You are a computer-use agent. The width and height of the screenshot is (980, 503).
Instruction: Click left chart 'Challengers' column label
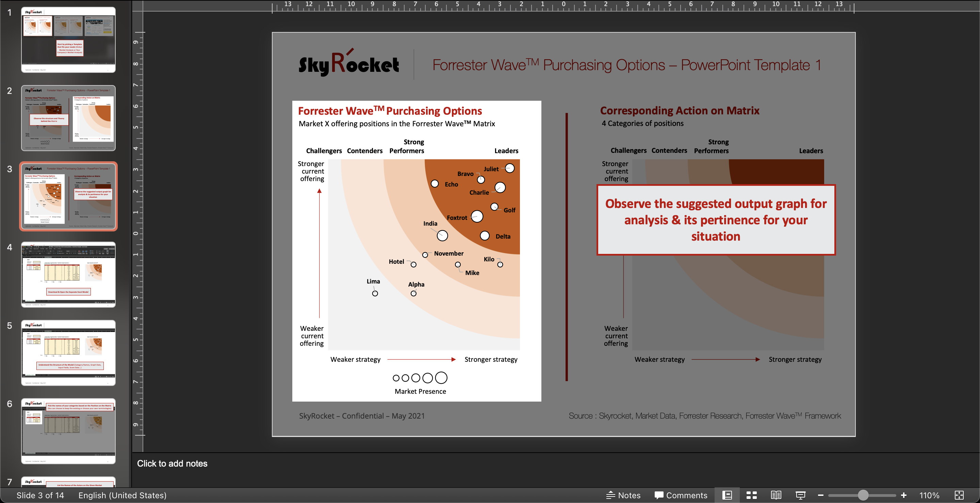click(x=324, y=151)
